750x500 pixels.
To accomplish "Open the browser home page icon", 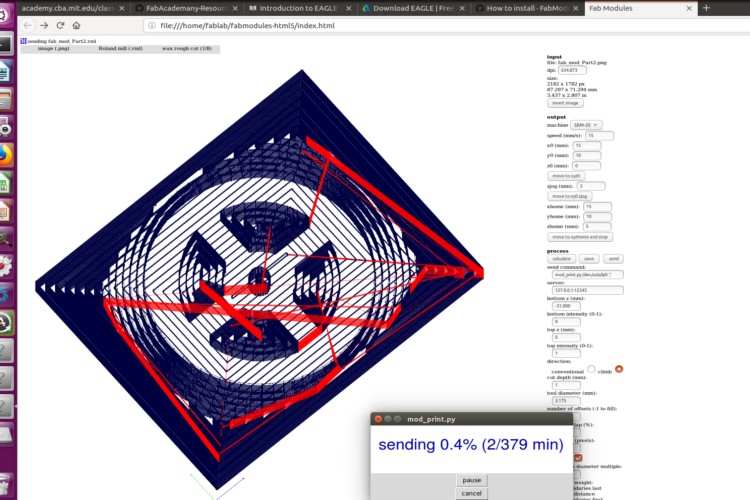I will coord(77,25).
